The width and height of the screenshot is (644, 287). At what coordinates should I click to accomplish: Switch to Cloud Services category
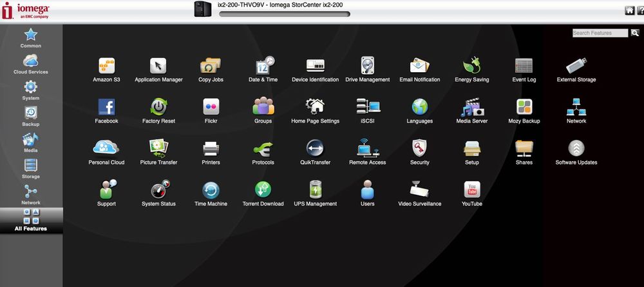(31, 64)
